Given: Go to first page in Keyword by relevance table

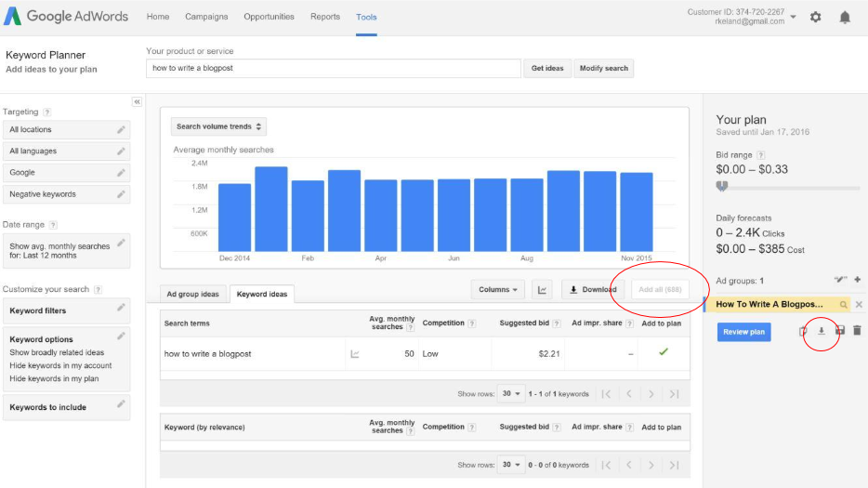Looking at the screenshot, I should tap(606, 465).
